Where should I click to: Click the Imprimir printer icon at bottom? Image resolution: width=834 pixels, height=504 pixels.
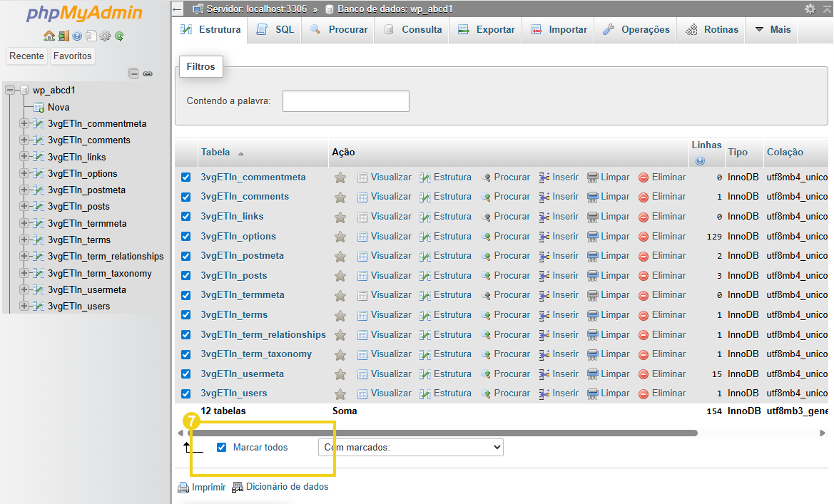184,487
